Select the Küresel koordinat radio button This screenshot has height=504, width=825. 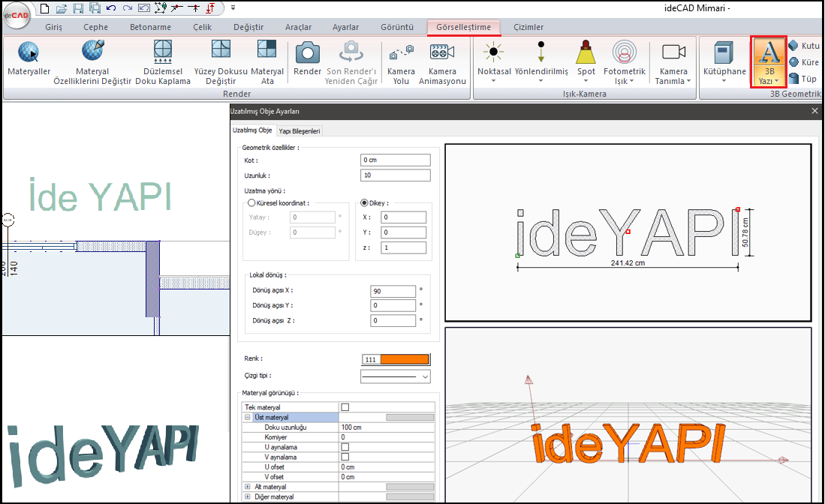coord(252,202)
